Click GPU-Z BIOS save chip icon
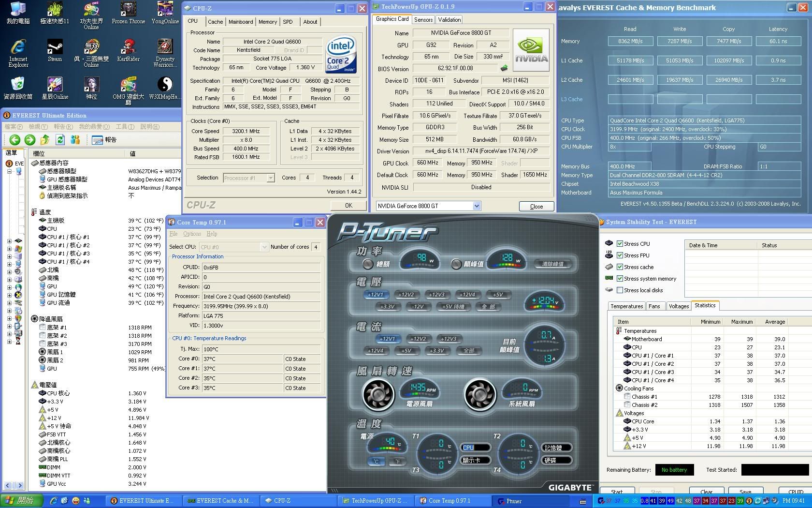812x508 pixels. pos(504,68)
